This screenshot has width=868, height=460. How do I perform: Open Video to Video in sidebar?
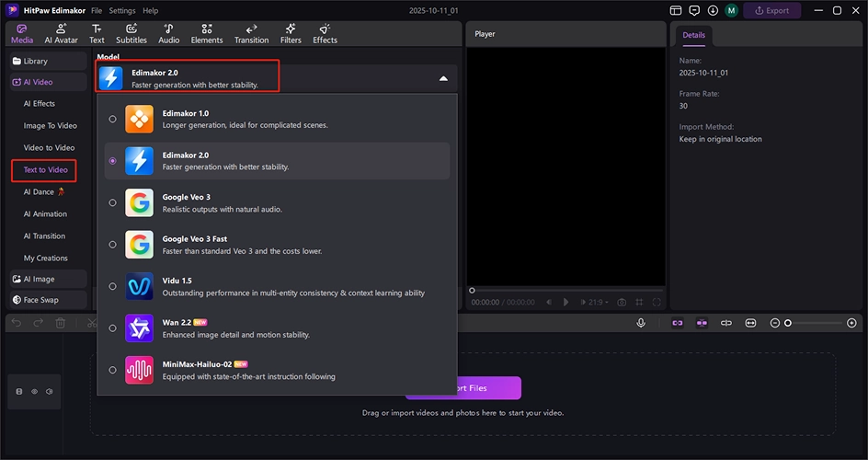coord(49,148)
